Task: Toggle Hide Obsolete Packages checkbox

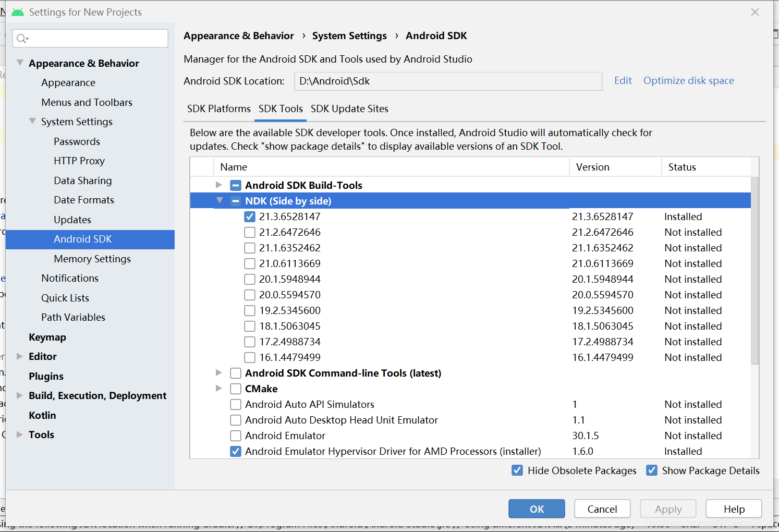Action: point(517,470)
